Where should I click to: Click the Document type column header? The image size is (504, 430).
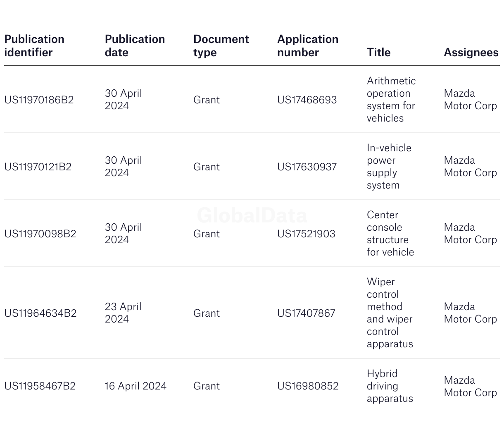[x=221, y=46]
